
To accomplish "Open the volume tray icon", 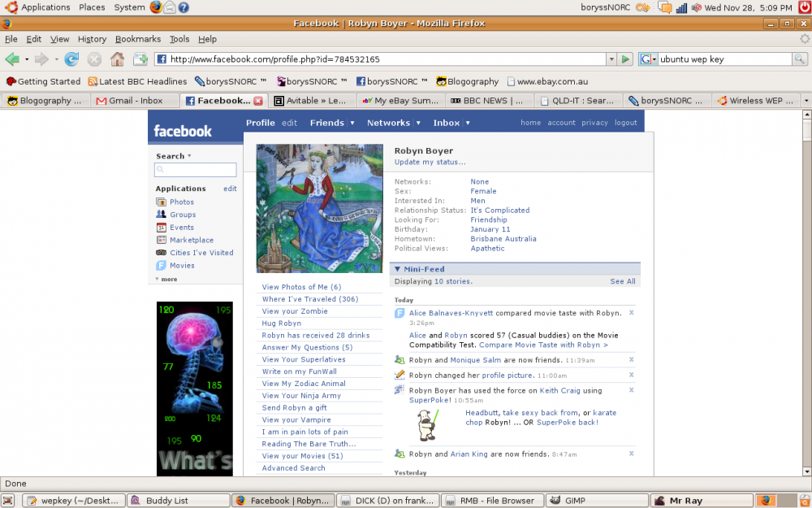I will [x=697, y=8].
